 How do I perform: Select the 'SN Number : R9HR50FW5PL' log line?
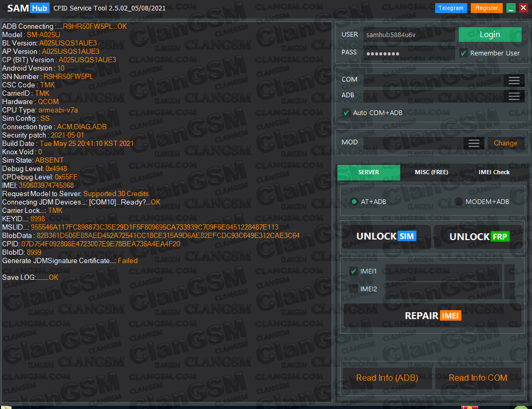(48, 77)
